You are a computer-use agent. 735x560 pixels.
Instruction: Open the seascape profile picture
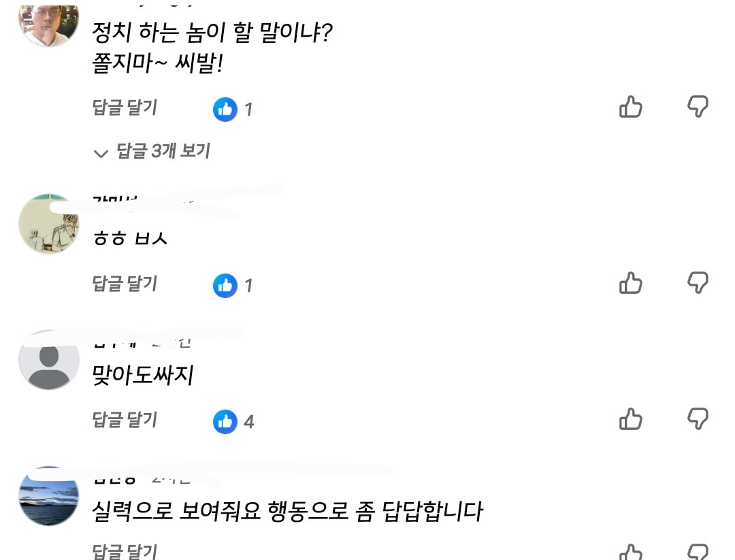pyautogui.click(x=49, y=496)
